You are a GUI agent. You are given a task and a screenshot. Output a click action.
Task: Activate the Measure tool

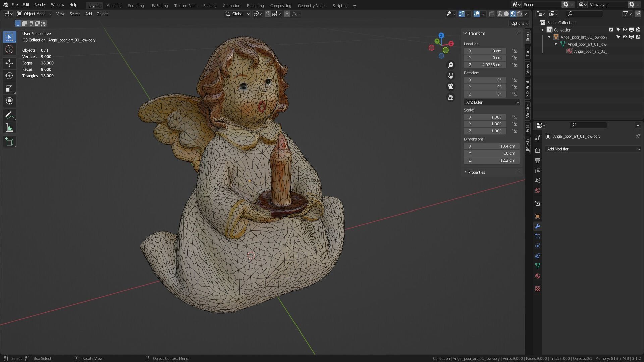pyautogui.click(x=9, y=127)
